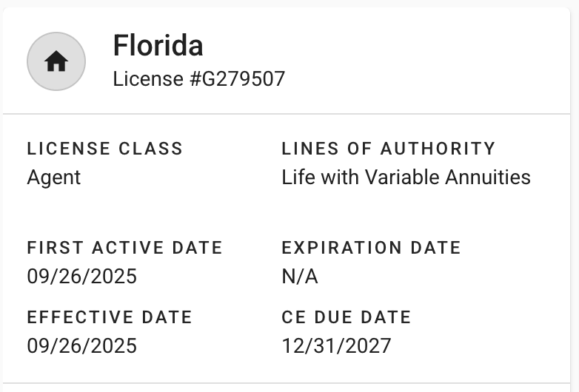Select the Florida state heading
Image resolution: width=579 pixels, height=392 pixels.
tap(158, 46)
